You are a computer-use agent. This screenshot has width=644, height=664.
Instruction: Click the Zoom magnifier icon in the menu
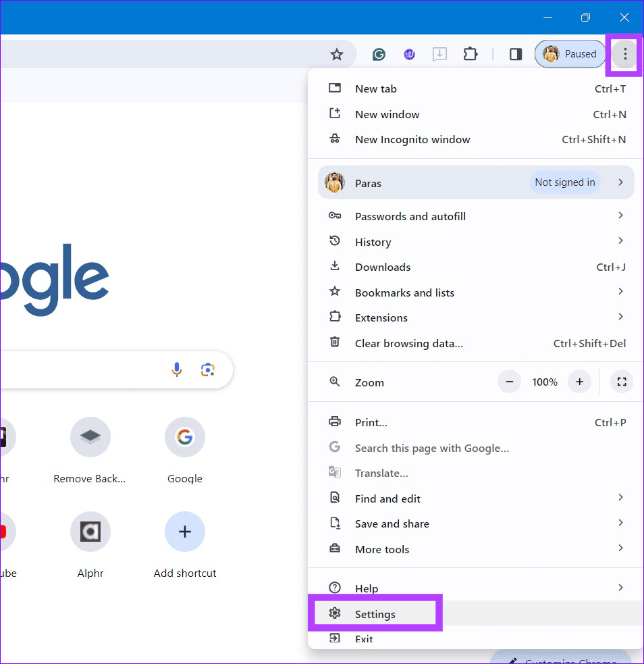point(335,382)
